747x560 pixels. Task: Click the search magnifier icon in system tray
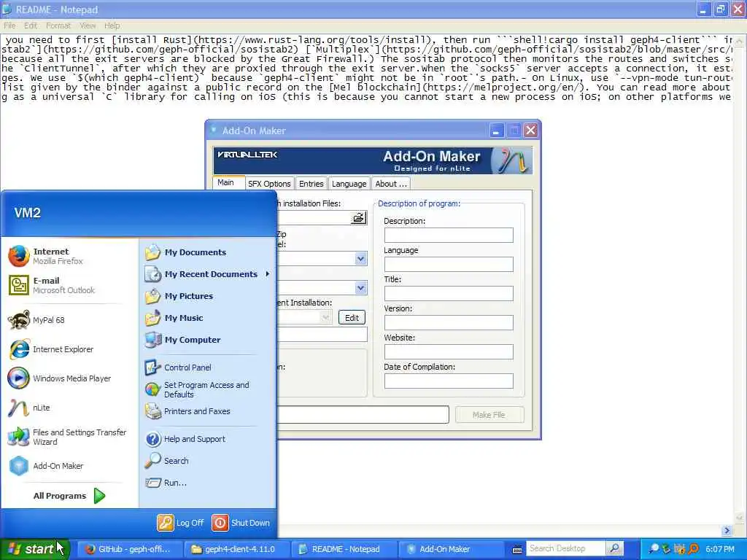click(x=654, y=549)
